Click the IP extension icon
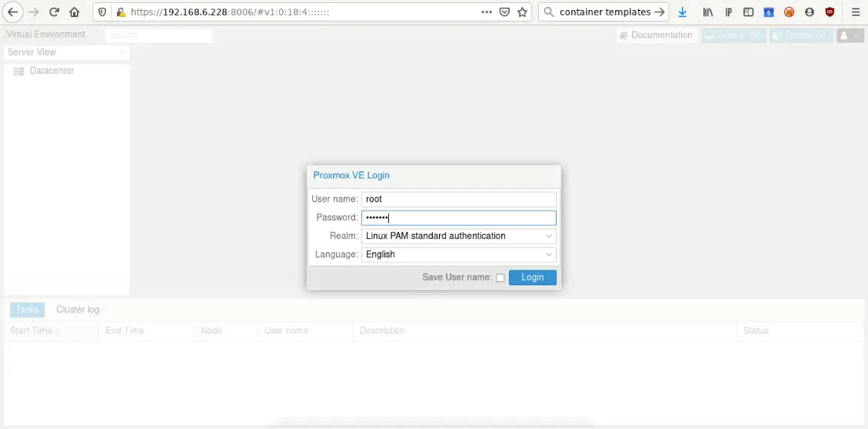 tap(729, 12)
